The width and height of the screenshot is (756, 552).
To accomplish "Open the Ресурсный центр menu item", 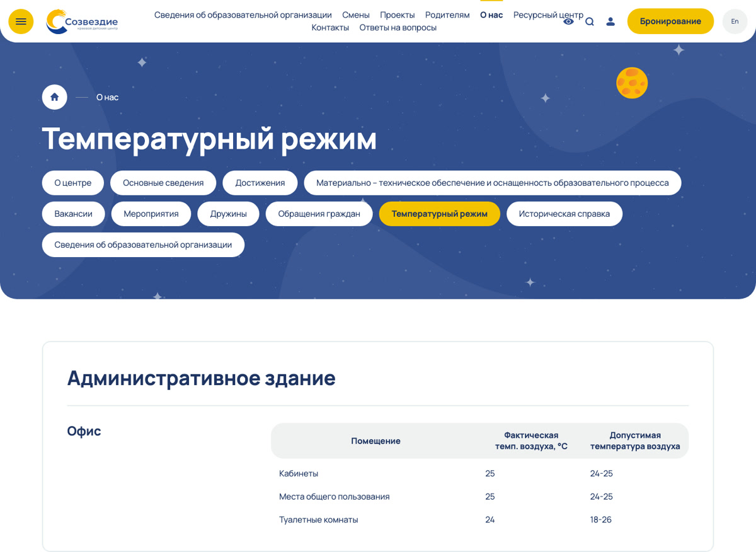I will coord(548,15).
